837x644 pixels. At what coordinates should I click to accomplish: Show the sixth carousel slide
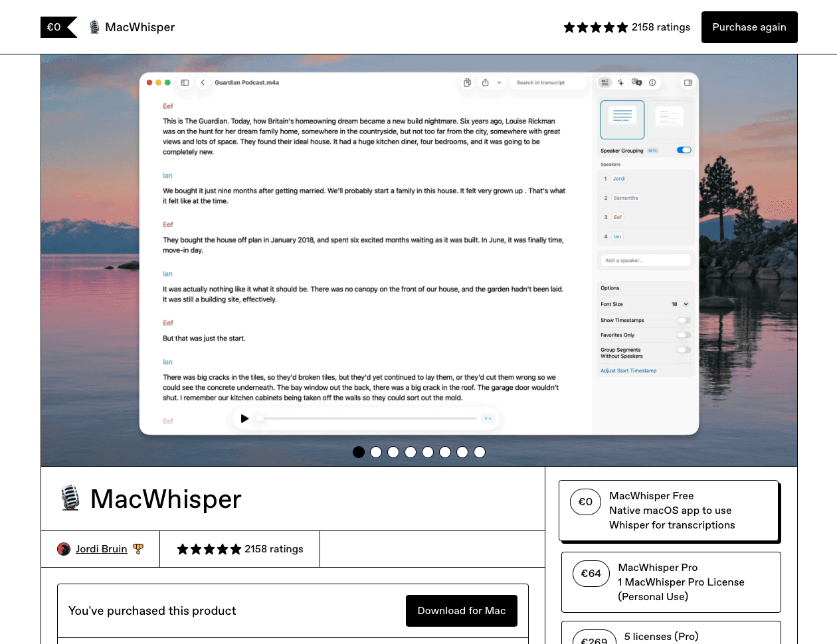pos(445,452)
